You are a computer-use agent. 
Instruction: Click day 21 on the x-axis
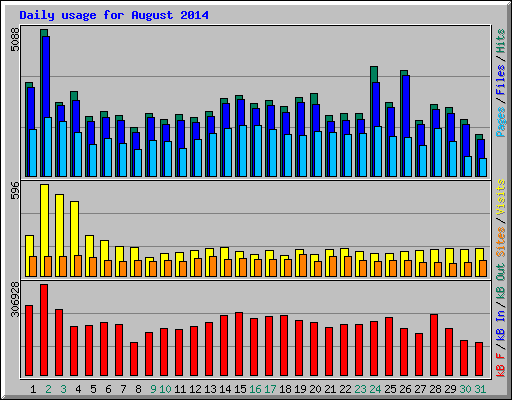pyautogui.click(x=330, y=389)
